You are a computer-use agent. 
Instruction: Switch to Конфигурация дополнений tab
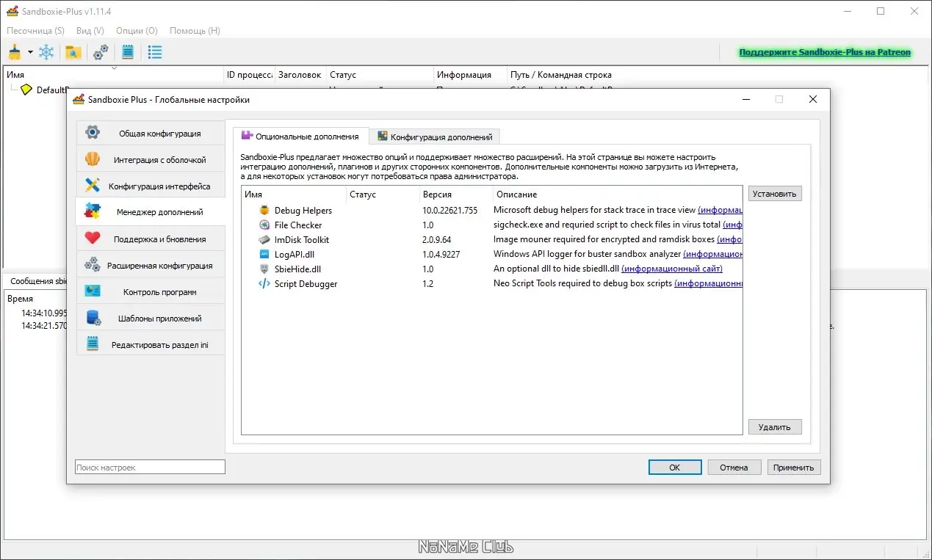(435, 137)
